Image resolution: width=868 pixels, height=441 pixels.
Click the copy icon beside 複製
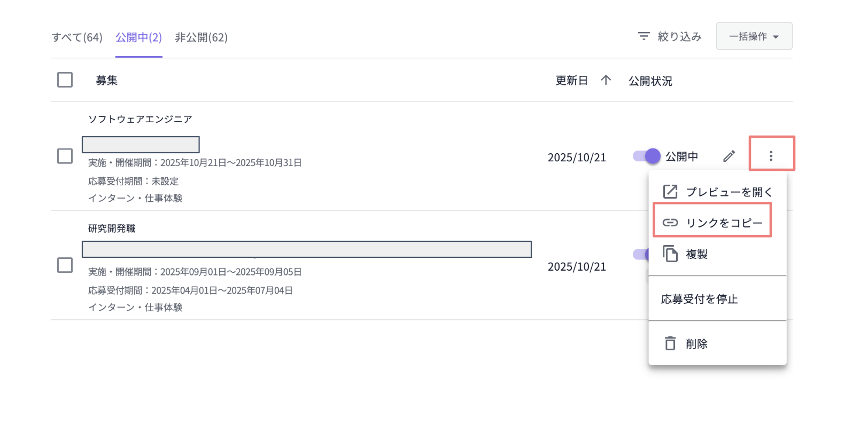[670, 254]
